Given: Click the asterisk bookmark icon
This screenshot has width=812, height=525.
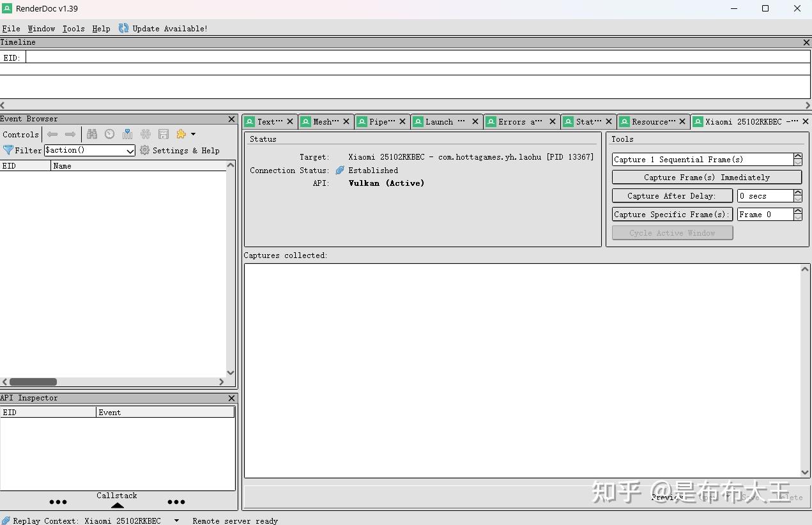Looking at the screenshot, I should 146,134.
